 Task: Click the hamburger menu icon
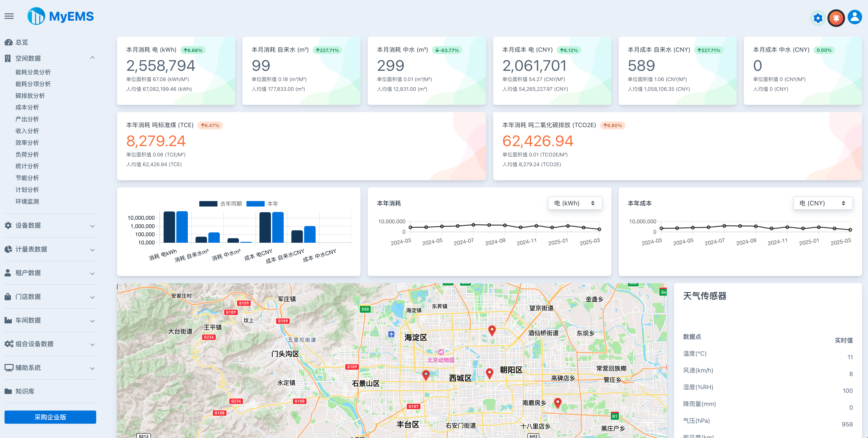point(9,16)
